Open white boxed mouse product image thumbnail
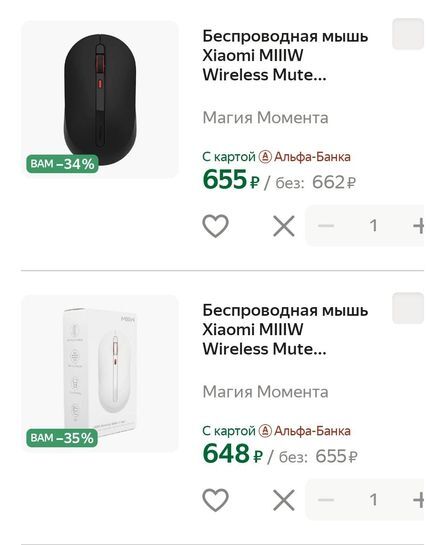 click(x=100, y=374)
